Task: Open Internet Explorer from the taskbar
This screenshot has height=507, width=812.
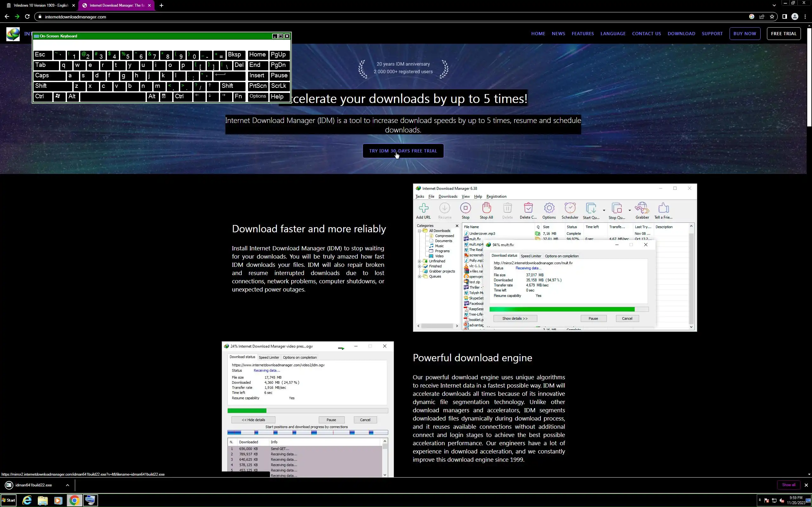Action: [x=27, y=500]
